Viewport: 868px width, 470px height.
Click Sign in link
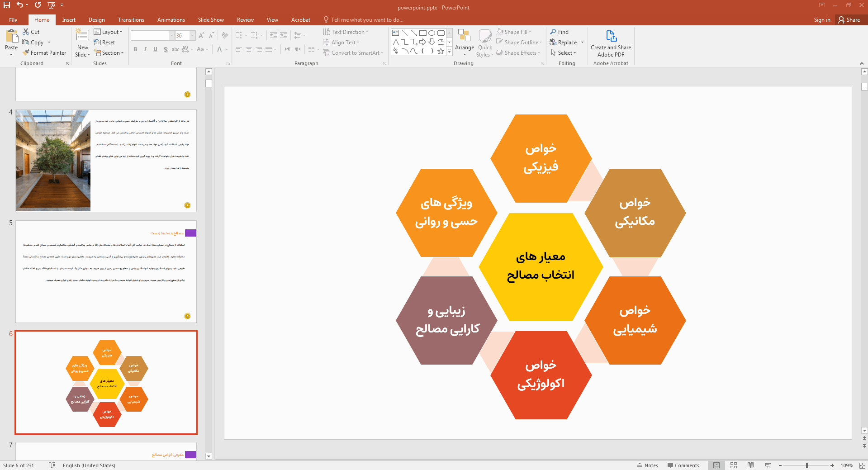click(x=821, y=20)
